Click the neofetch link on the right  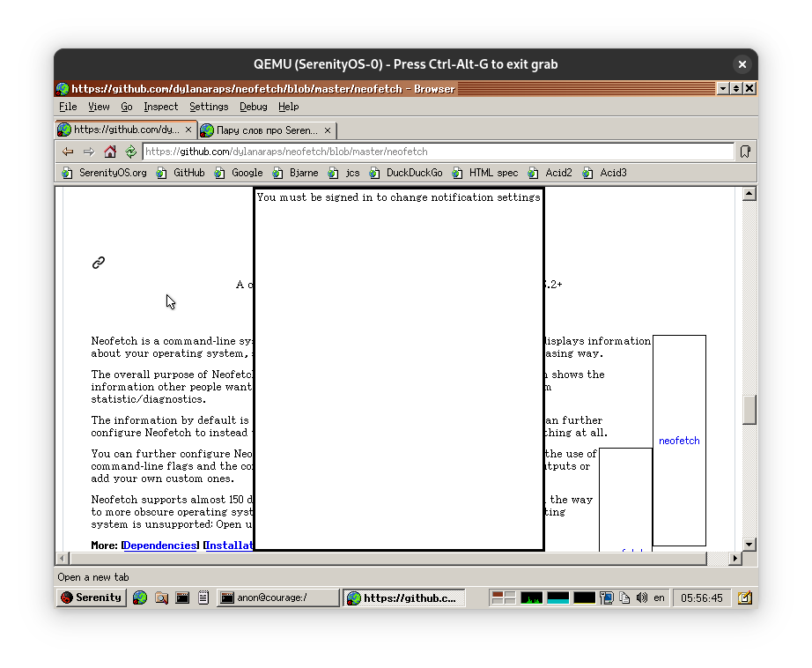tap(679, 441)
